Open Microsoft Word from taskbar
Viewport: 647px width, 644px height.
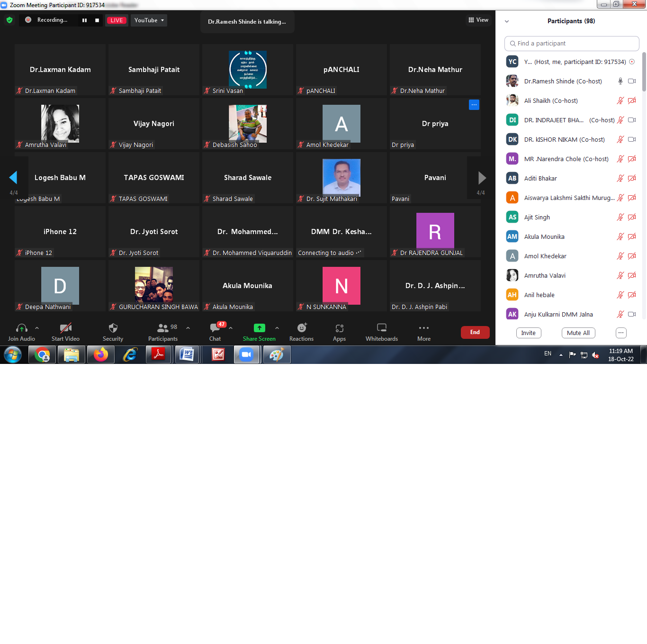(188, 354)
